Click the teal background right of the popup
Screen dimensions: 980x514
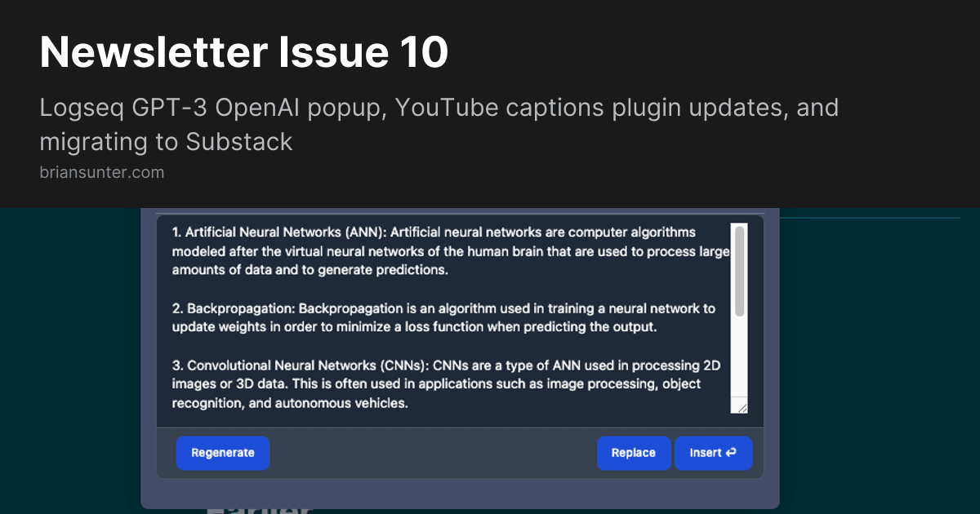click(878, 359)
